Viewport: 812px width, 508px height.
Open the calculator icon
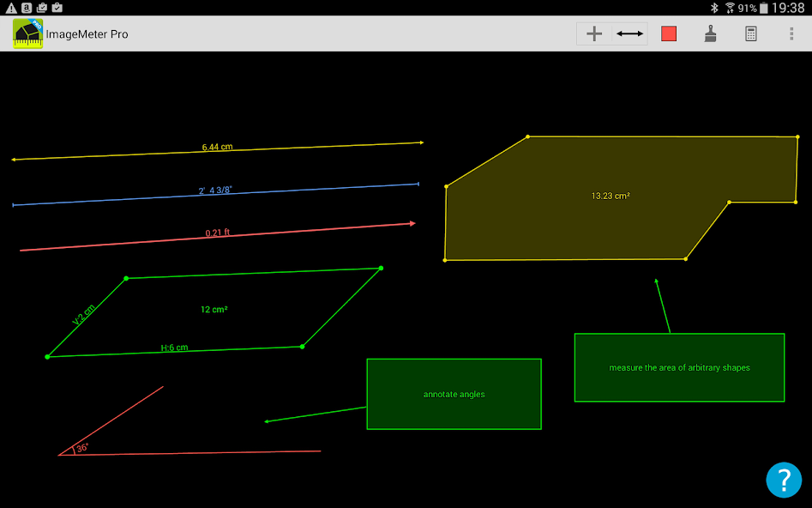750,33
